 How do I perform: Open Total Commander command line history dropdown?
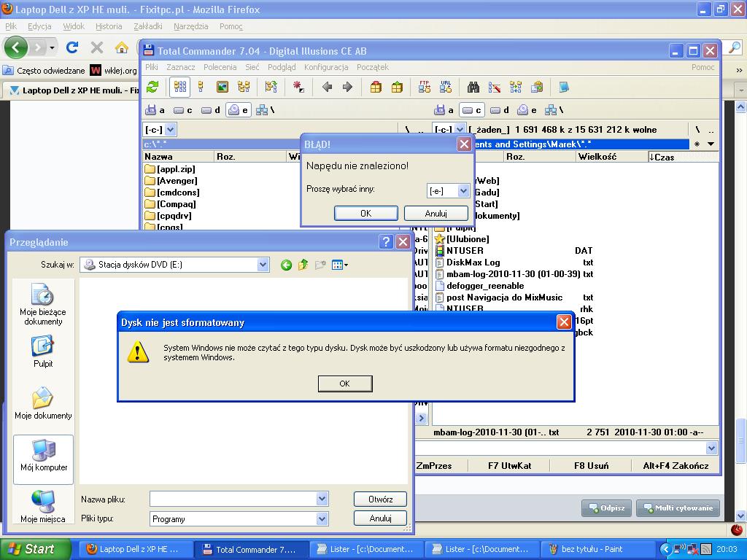(x=711, y=448)
